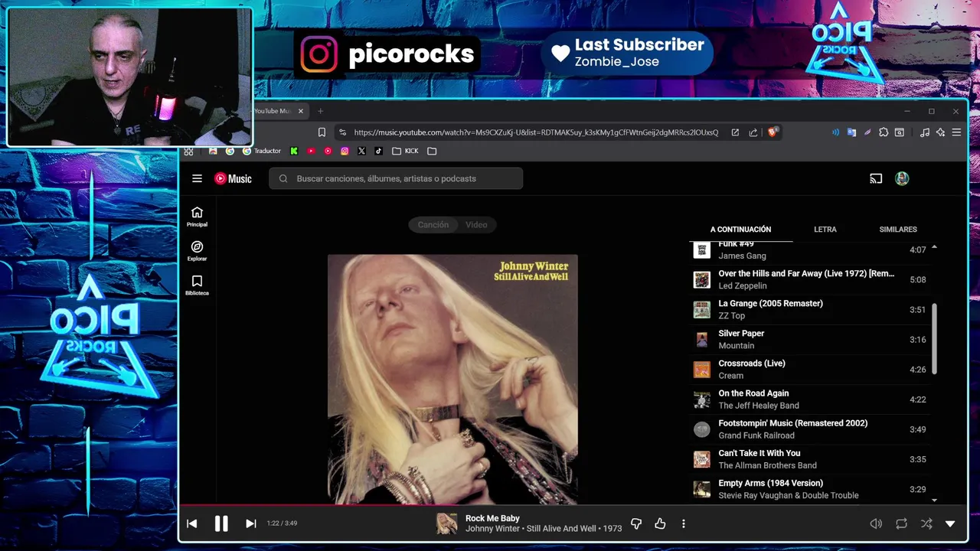The image size is (980, 551).
Task: Open the browser main menu icon
Action: click(956, 132)
